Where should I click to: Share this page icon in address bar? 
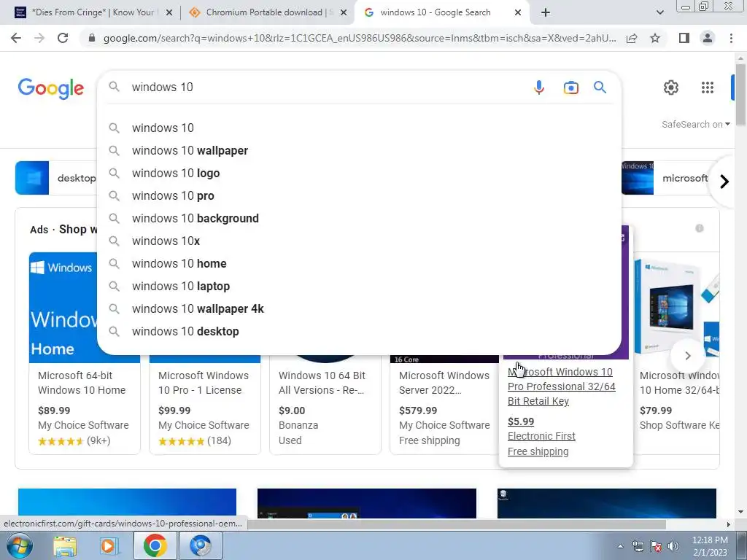tap(632, 38)
